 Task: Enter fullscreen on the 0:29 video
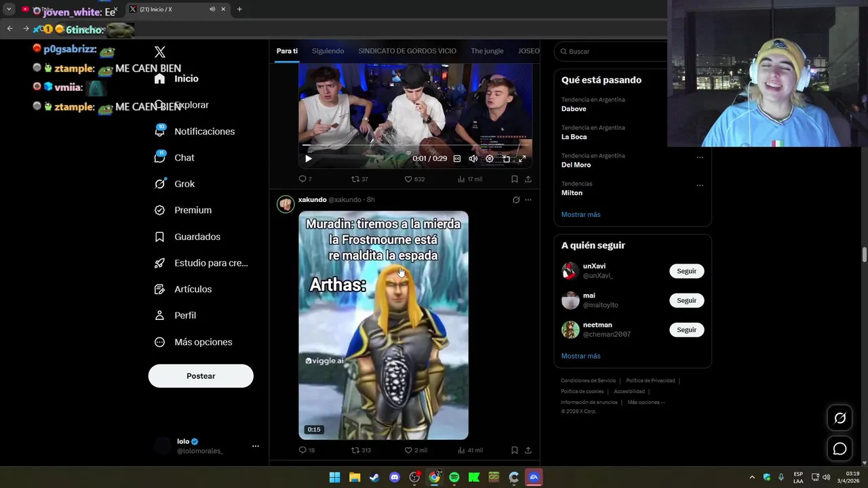point(522,159)
